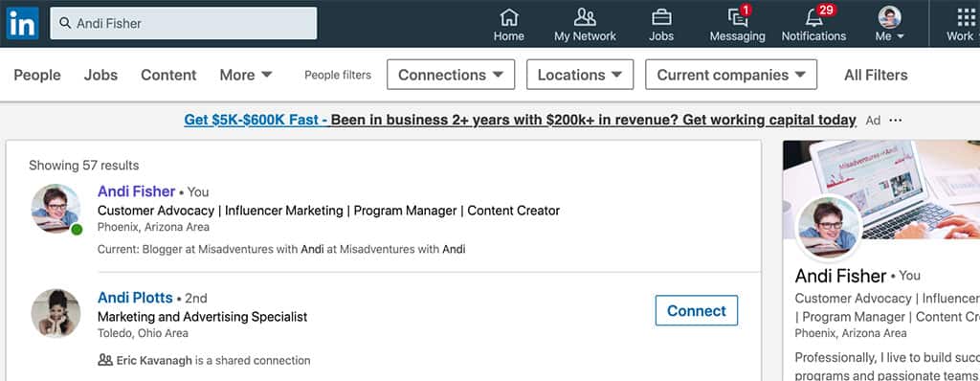
Task: Open Andi Fisher search result name
Action: 136,191
